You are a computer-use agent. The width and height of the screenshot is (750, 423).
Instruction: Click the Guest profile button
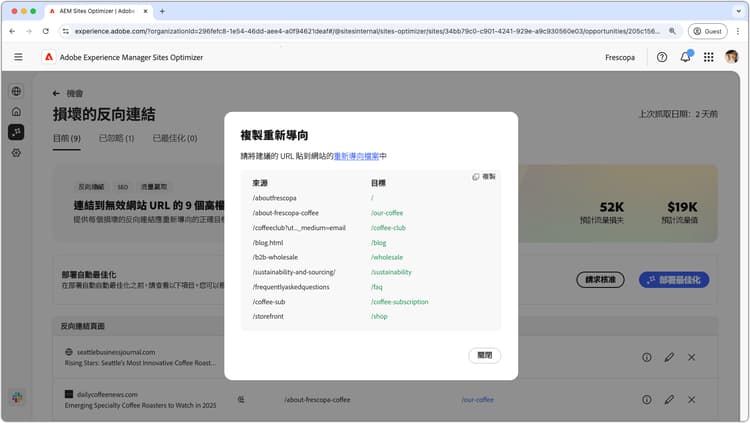click(707, 31)
